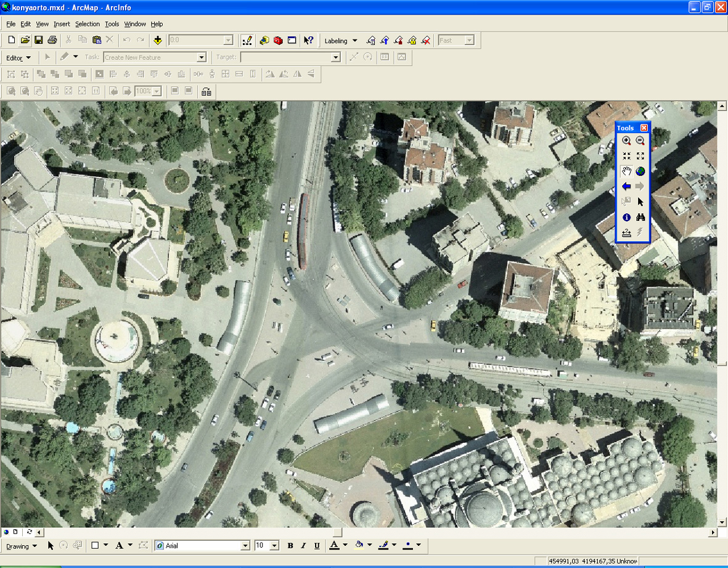Viewport: 728px width, 568px height.
Task: Open the Target layer dropdown
Action: pos(336,57)
